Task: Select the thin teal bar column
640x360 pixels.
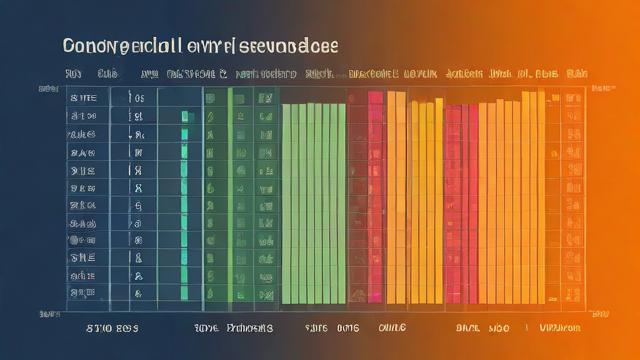Action: tap(184, 206)
